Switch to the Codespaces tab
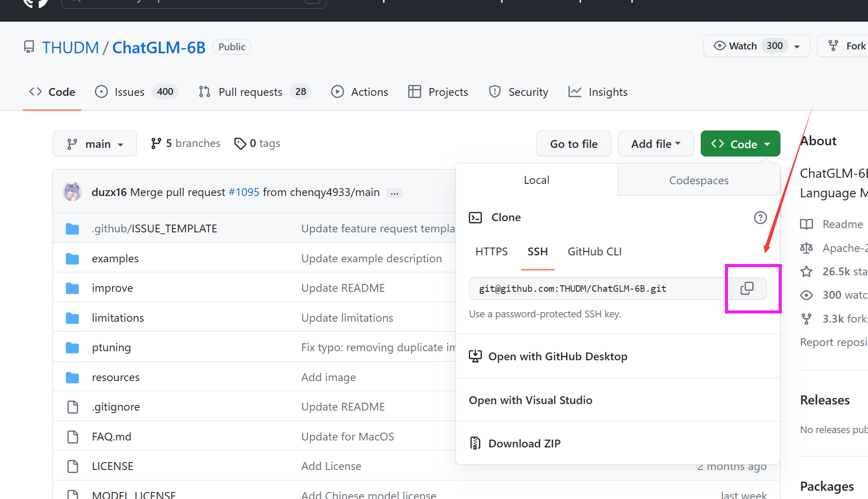This screenshot has height=499, width=868. coord(699,180)
